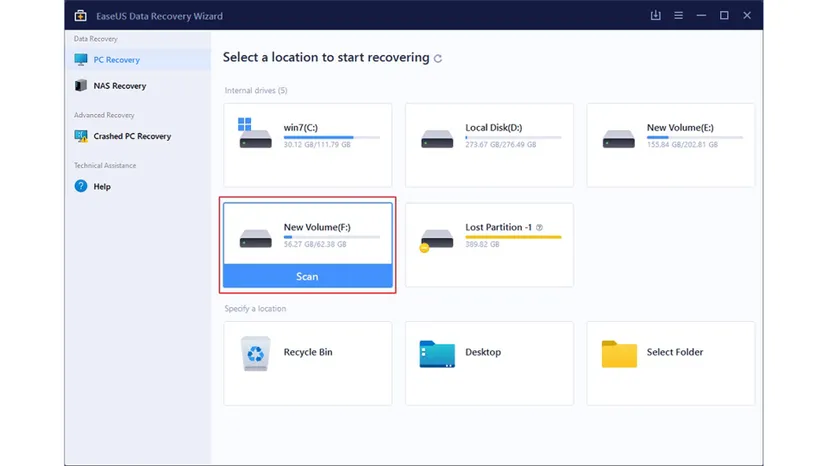Choose Recycle Bin label as location
Screen dimensions: 828x466
pos(308,352)
